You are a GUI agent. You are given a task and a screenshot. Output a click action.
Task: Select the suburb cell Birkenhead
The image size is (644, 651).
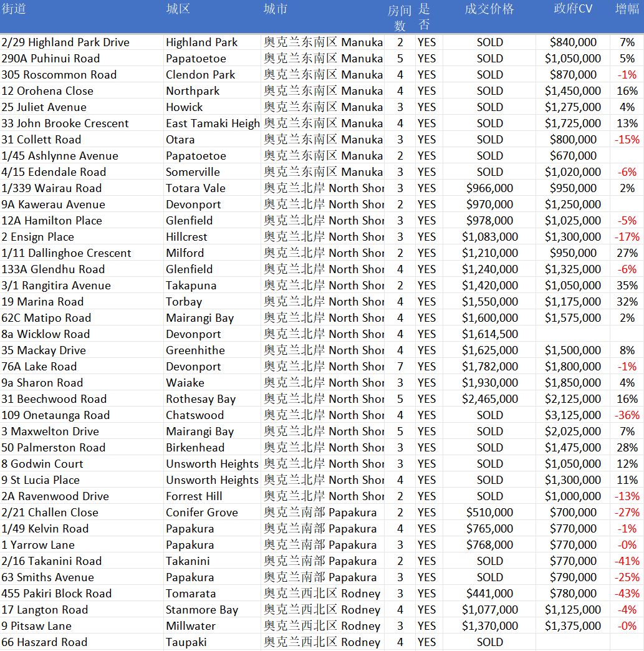(195, 447)
